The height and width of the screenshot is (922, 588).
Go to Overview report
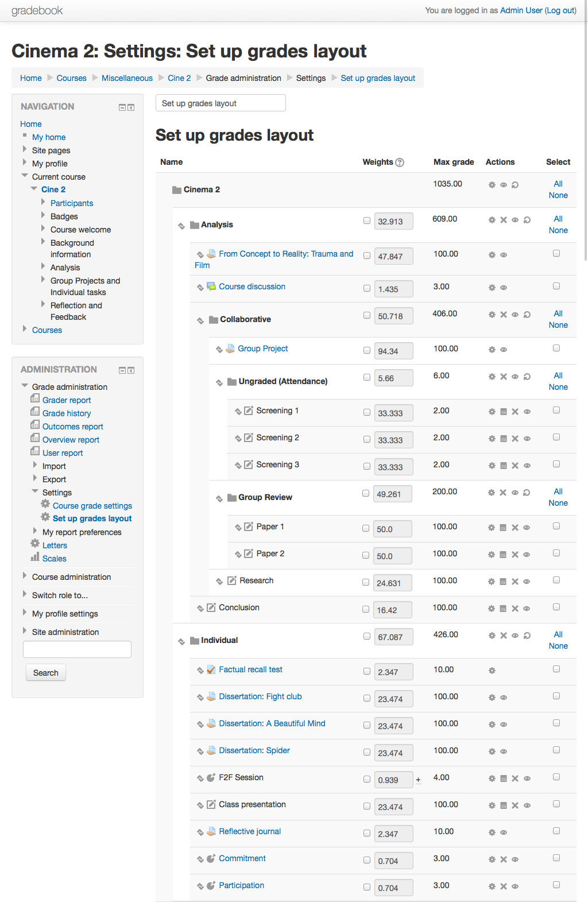[71, 440]
